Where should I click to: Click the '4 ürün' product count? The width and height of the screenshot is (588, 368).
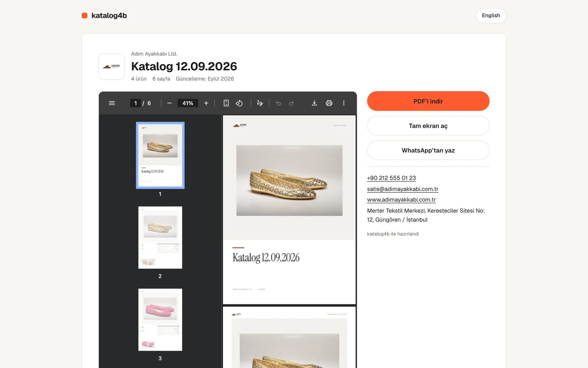[139, 79]
